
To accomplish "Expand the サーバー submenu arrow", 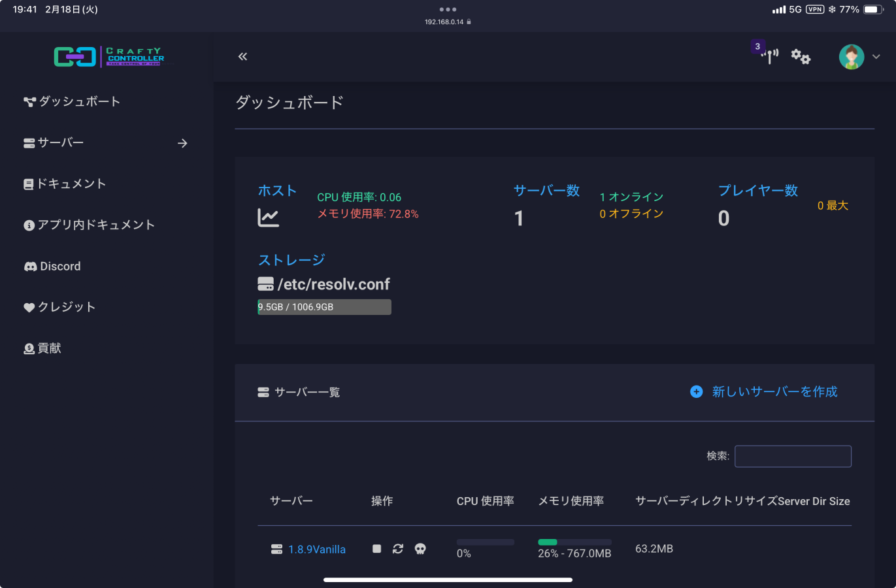I will tap(182, 143).
